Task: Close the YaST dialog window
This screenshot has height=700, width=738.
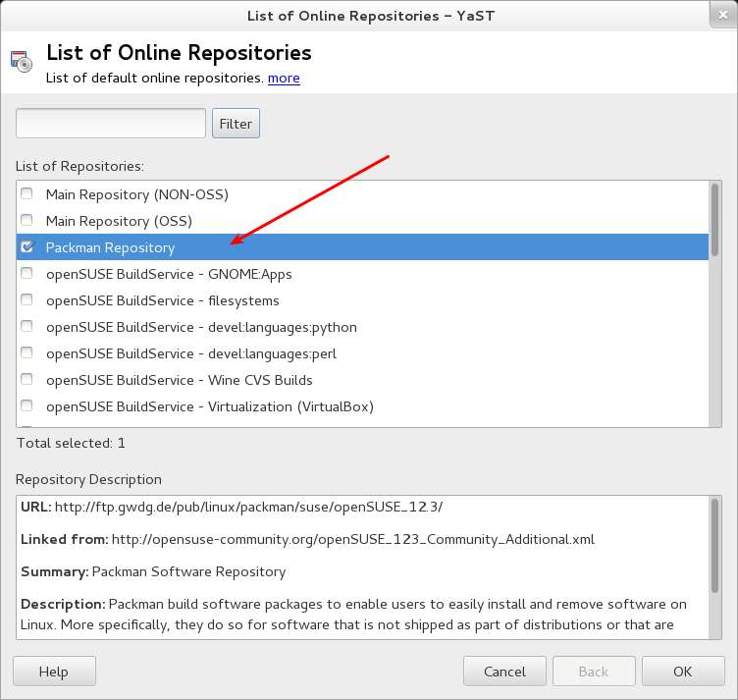Action: [723, 15]
